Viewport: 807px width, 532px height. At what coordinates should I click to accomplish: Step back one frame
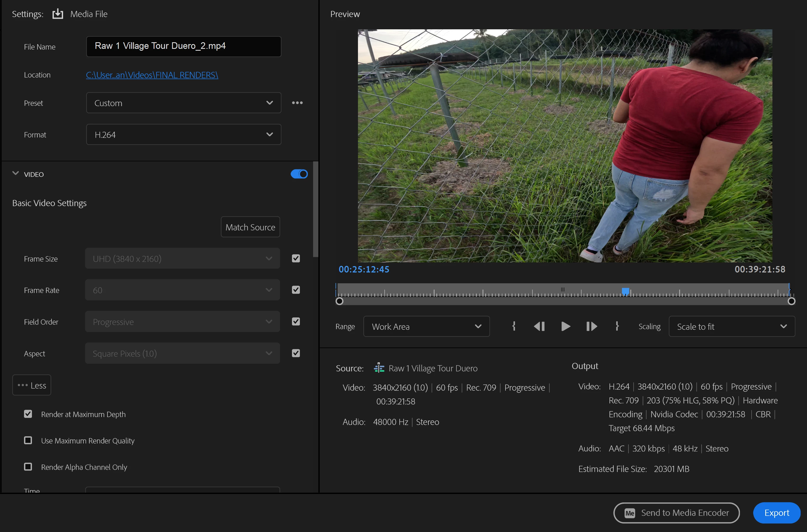539,326
